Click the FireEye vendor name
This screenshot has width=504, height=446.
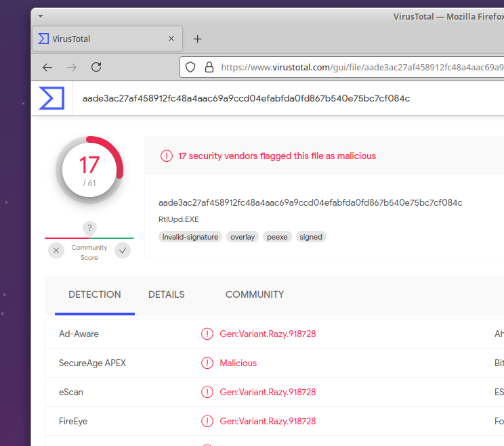tap(73, 421)
